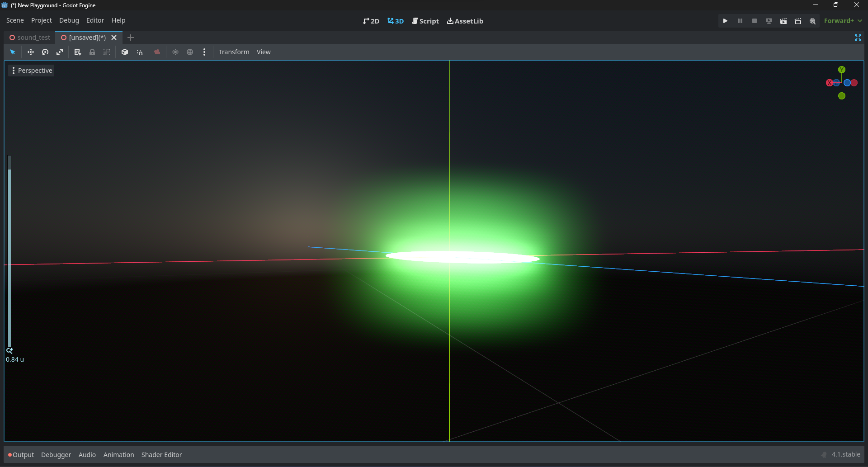
Task: Open the Animation bottom panel
Action: [118, 454]
